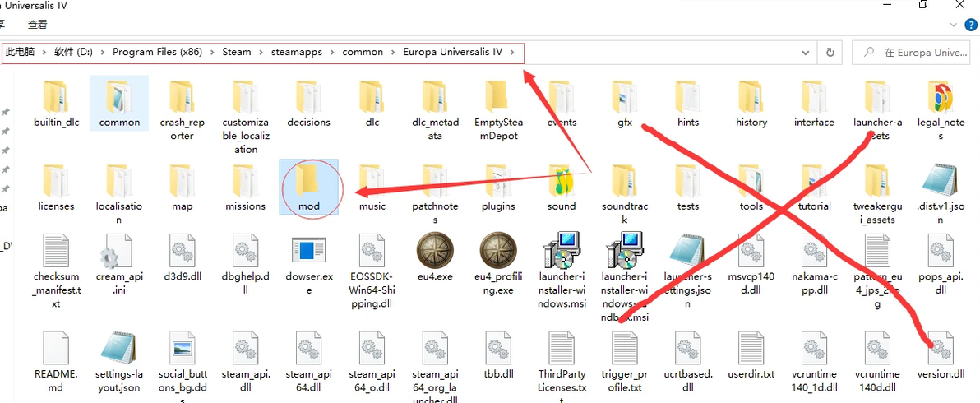Select the map folder

tap(182, 188)
